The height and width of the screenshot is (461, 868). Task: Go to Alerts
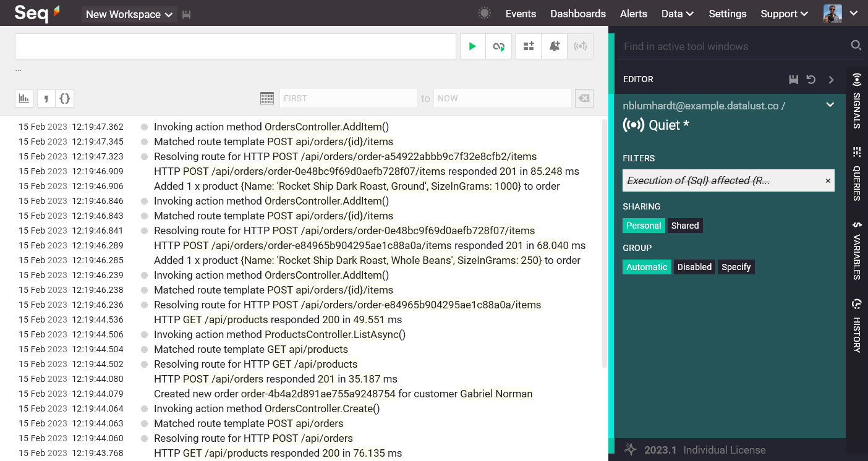634,14
